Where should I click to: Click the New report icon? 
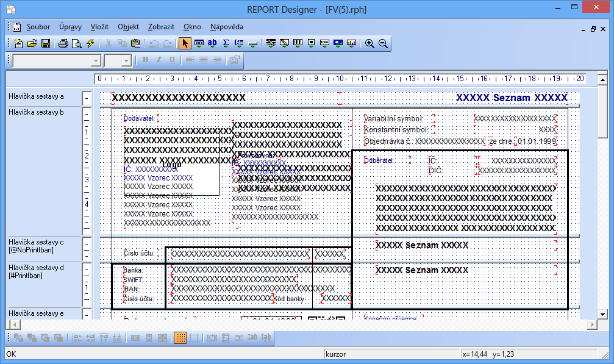point(18,43)
